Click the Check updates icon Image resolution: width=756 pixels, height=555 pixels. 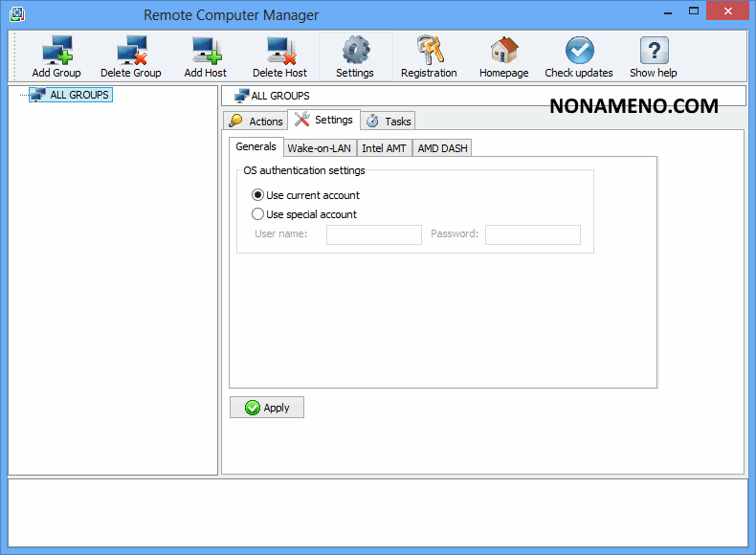(579, 50)
